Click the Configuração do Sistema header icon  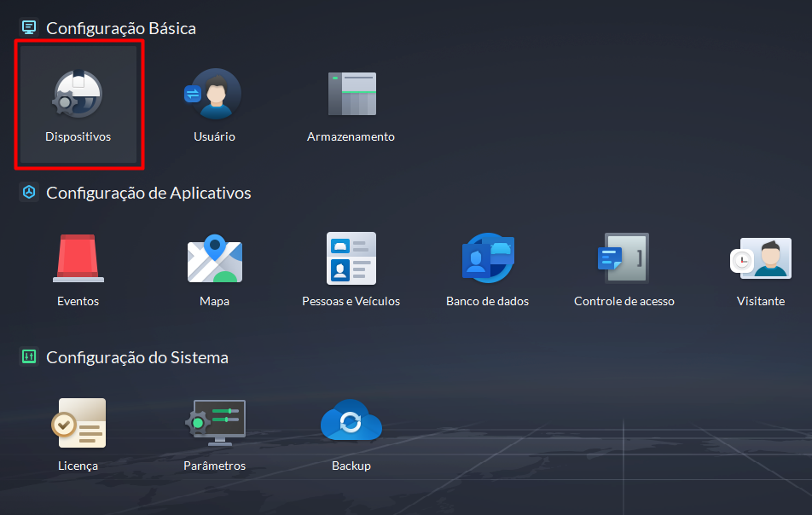pos(29,357)
